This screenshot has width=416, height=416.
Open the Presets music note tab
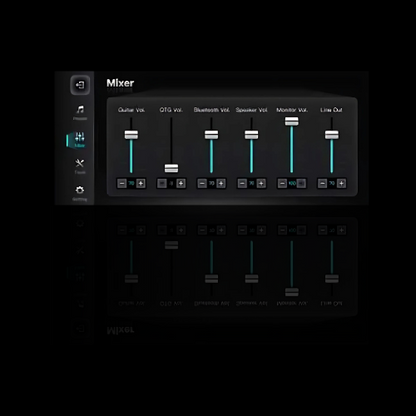pos(80,109)
